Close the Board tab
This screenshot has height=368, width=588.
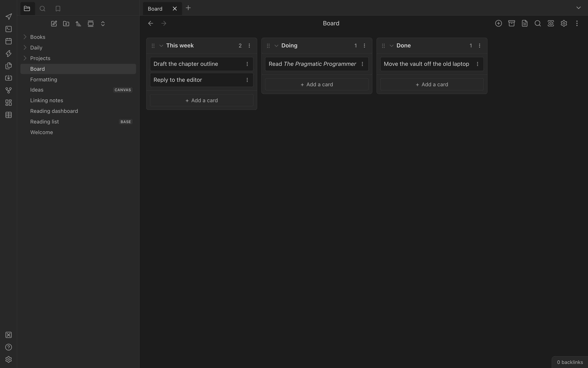click(x=175, y=9)
